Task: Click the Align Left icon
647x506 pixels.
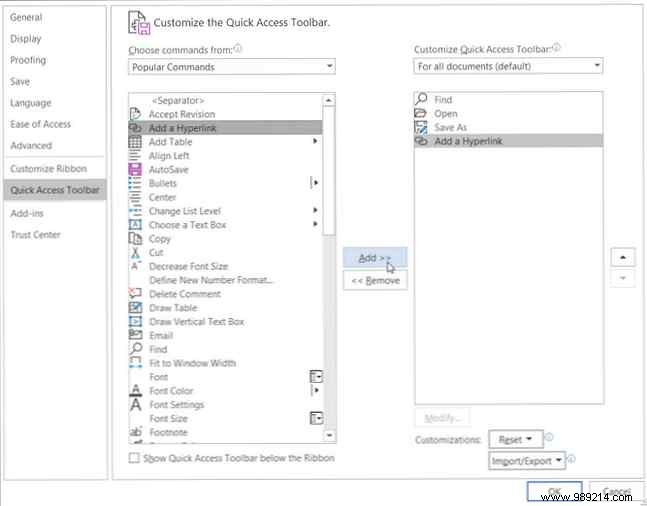Action: click(x=135, y=156)
